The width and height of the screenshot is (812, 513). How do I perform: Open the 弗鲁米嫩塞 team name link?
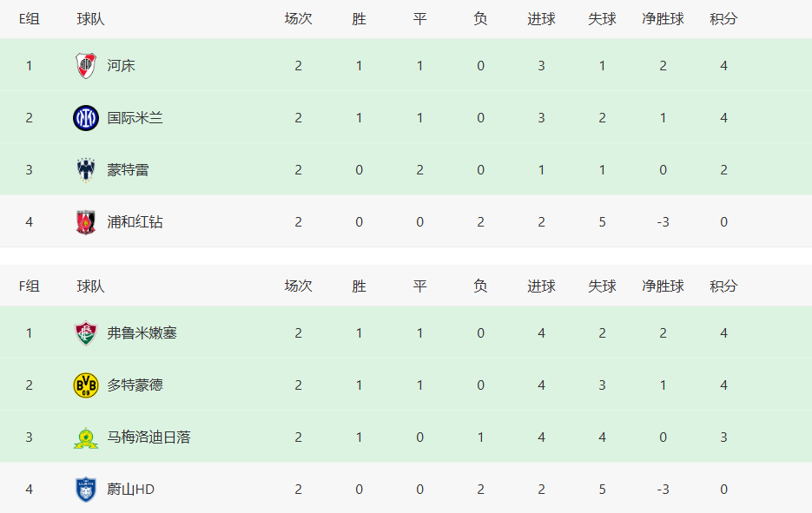click(x=142, y=332)
